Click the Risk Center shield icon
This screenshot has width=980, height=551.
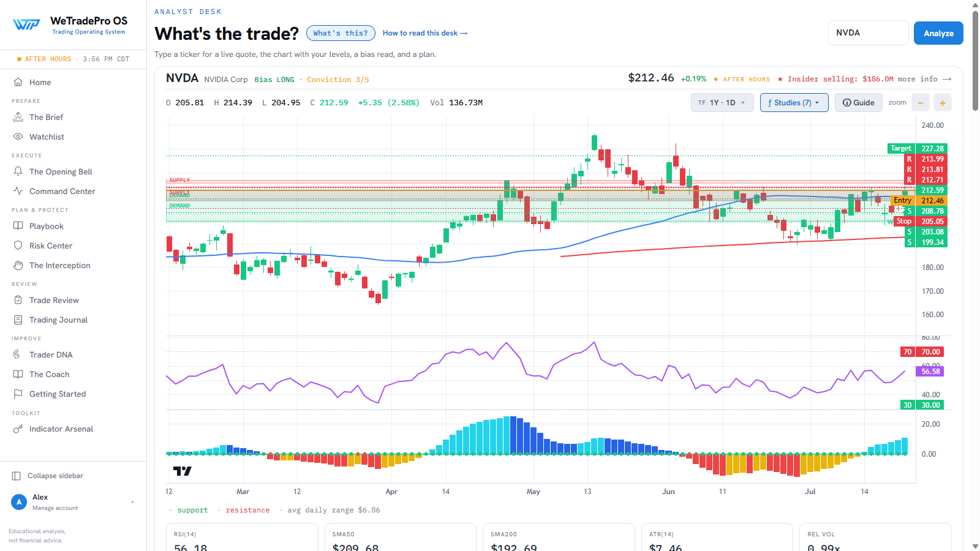pyautogui.click(x=18, y=246)
